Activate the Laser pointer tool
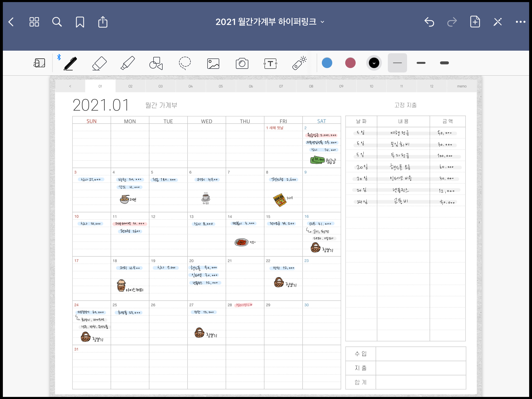This screenshot has height=399, width=532. coord(299,63)
